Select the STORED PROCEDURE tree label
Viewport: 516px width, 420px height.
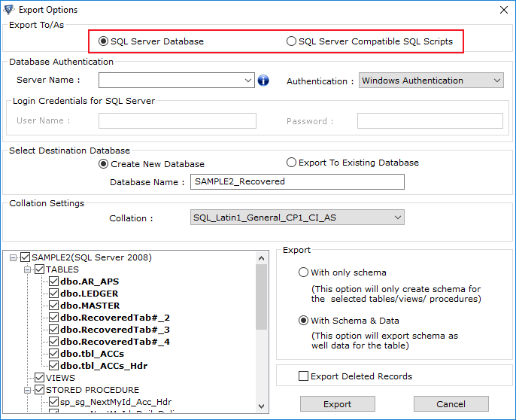pyautogui.click(x=93, y=390)
